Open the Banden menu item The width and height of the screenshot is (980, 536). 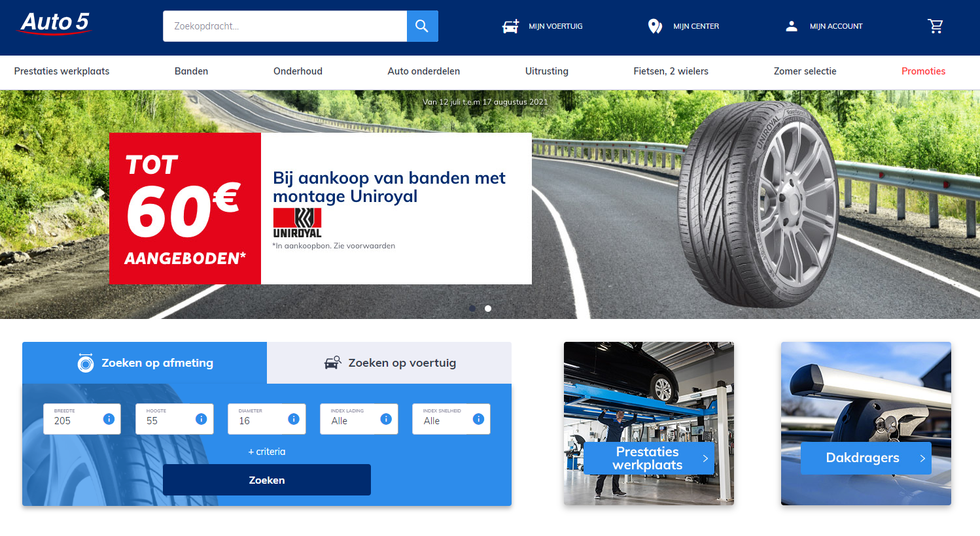point(191,71)
